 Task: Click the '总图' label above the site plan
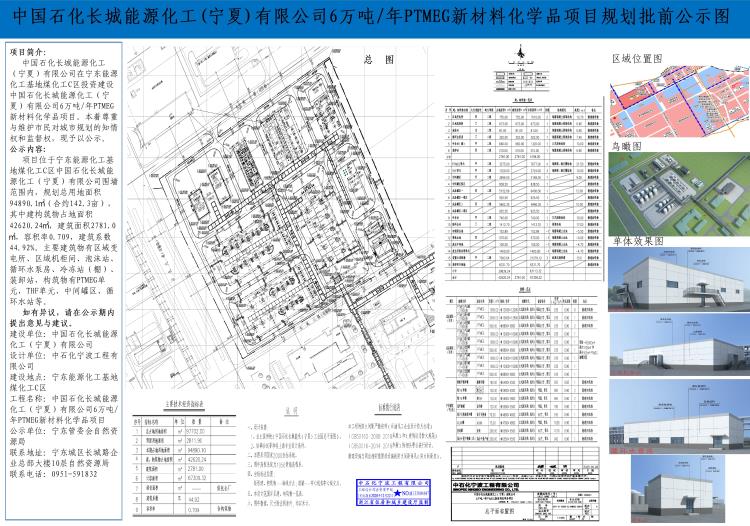click(x=378, y=60)
